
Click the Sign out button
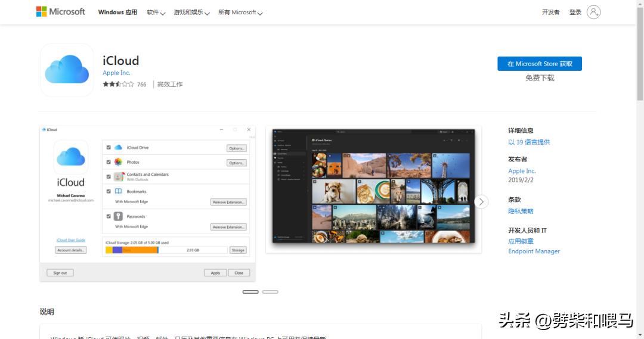pyautogui.click(x=60, y=273)
